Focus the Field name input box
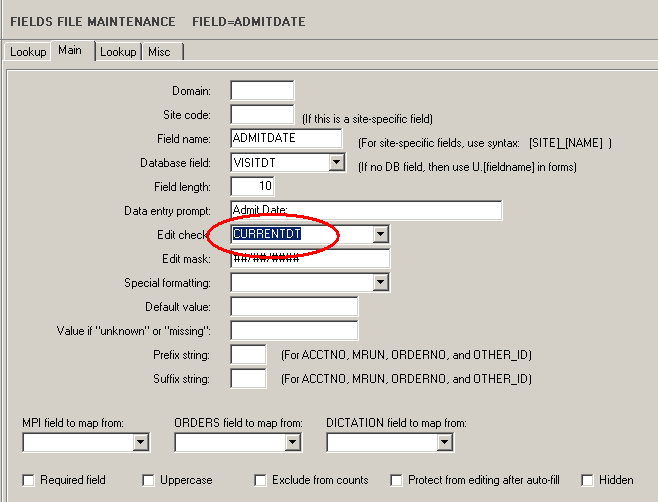The height and width of the screenshot is (502, 658). coord(286,138)
